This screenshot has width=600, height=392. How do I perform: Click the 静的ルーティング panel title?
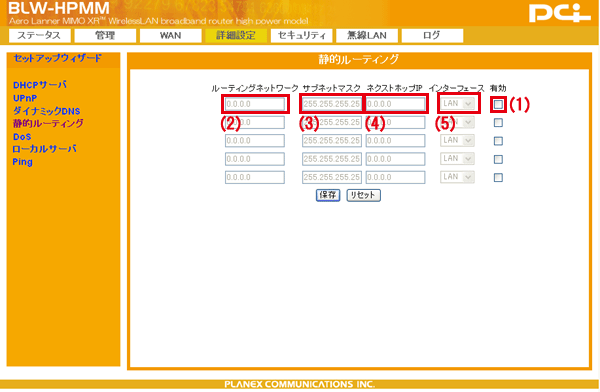coord(359,60)
